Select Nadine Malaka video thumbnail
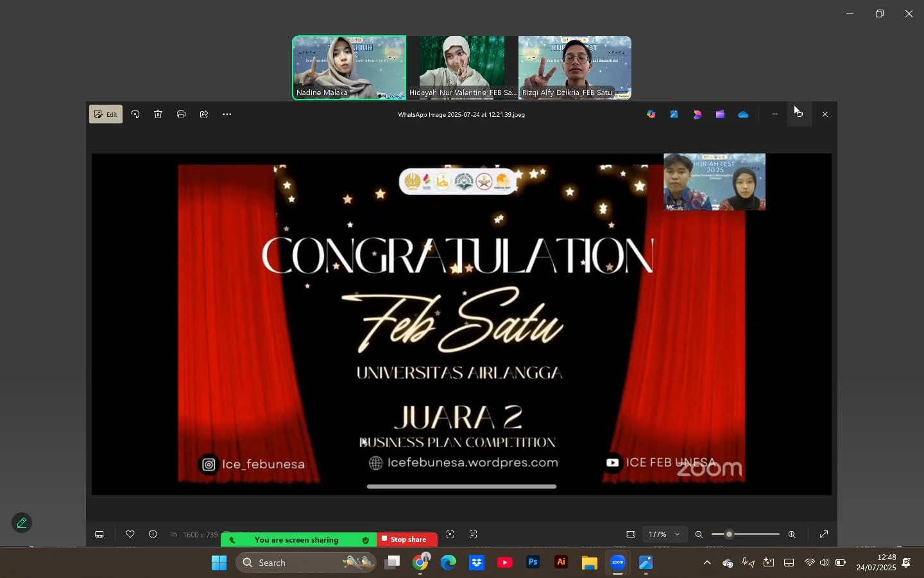This screenshot has width=924, height=578. 349,67
